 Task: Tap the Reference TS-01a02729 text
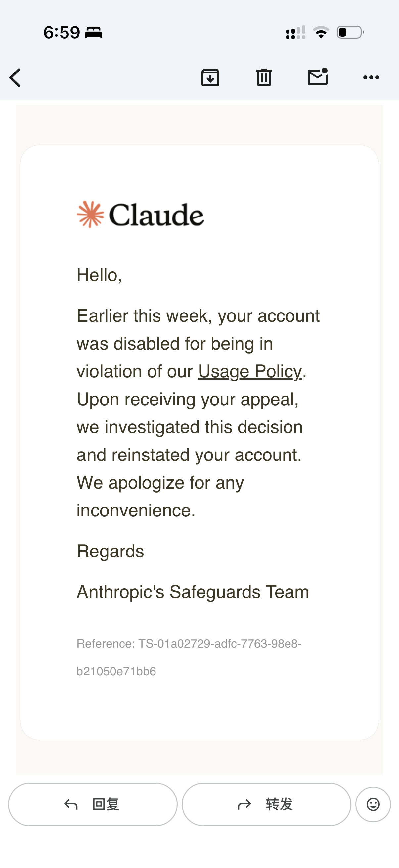(x=189, y=657)
